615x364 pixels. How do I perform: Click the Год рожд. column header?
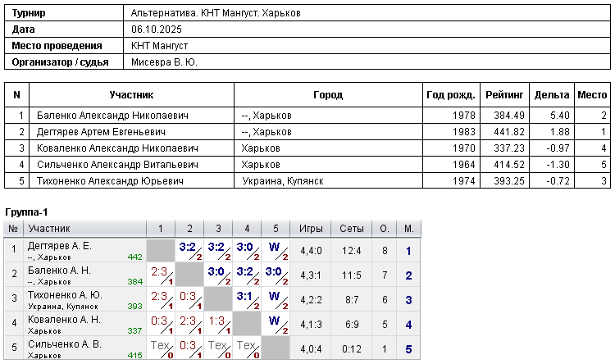(x=451, y=95)
